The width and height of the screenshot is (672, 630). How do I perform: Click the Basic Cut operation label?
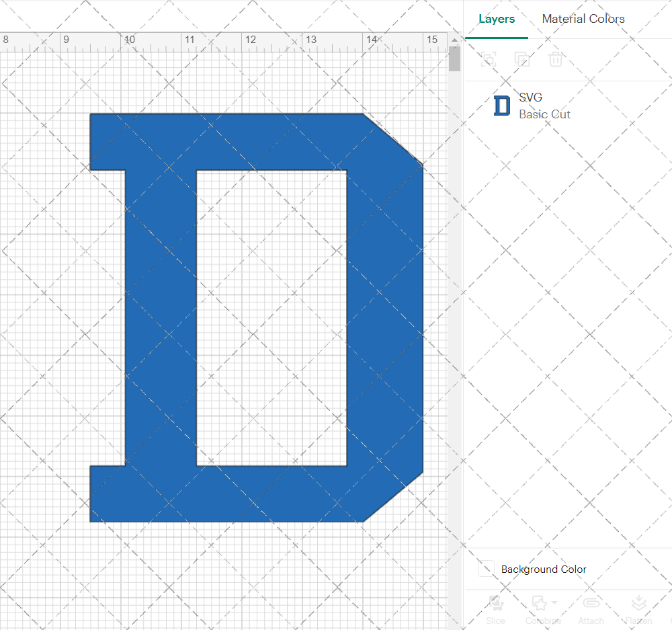(545, 114)
